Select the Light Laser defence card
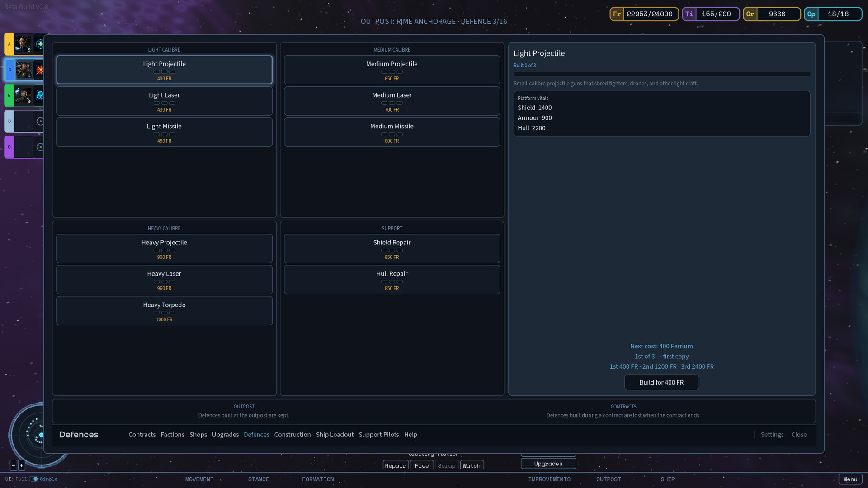 [x=164, y=101]
